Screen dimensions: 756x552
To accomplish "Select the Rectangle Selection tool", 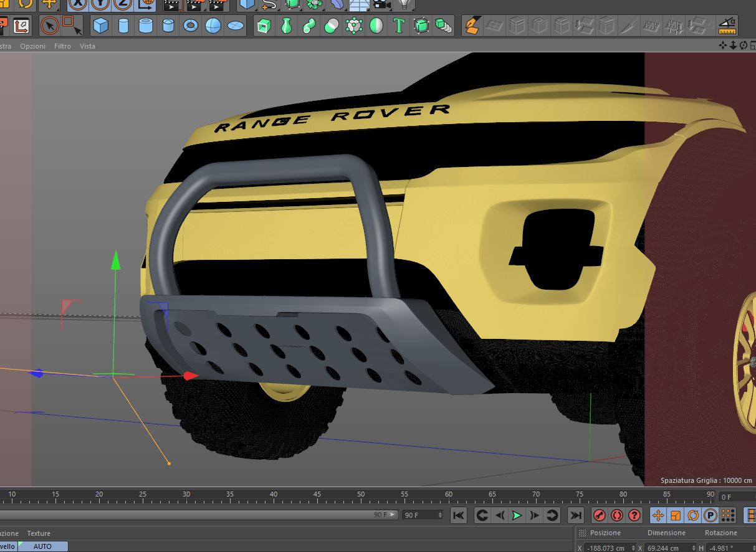I will (72, 26).
